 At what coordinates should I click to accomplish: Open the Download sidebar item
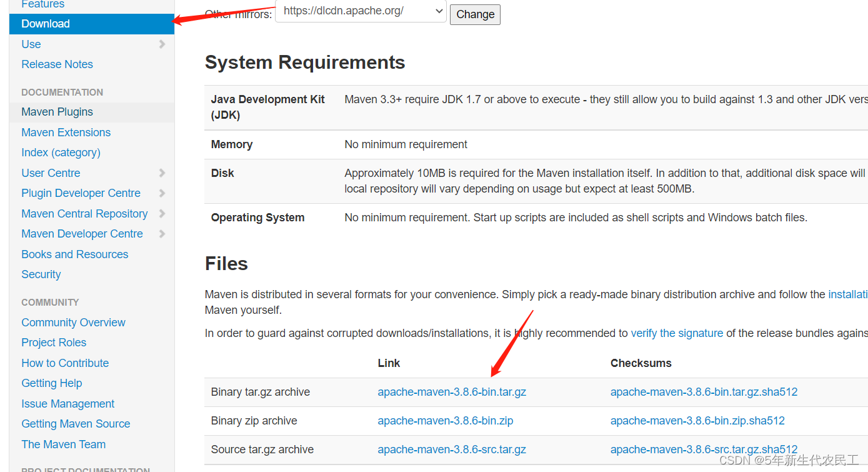pos(91,24)
